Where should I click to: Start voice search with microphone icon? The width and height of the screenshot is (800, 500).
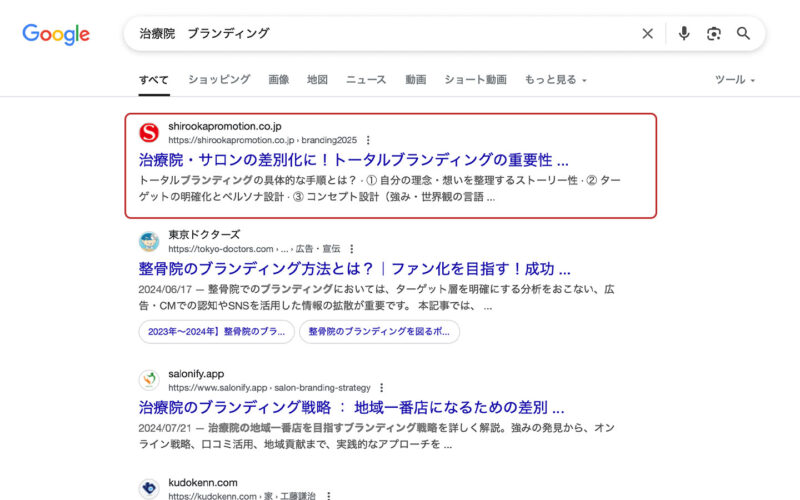(x=684, y=34)
